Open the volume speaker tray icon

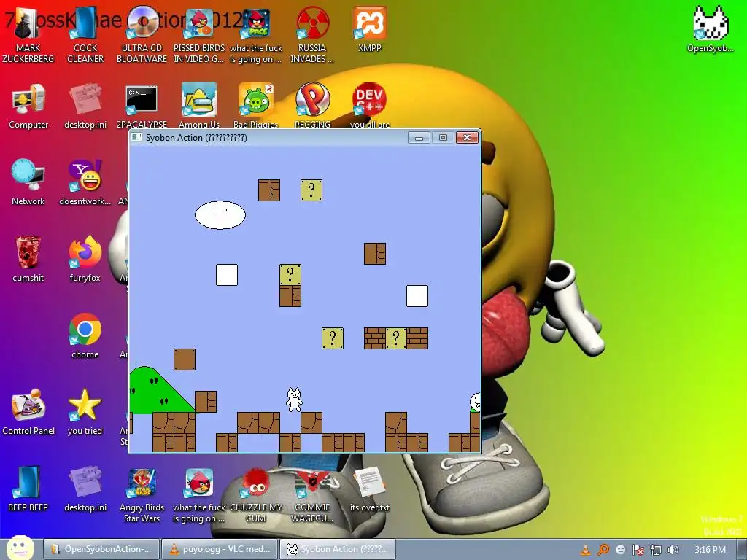(x=673, y=550)
